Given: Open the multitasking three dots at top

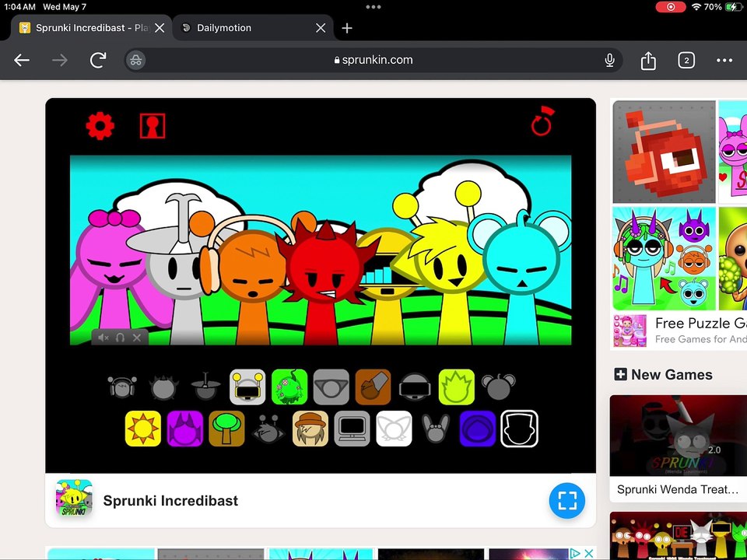Looking at the screenshot, I should coord(373,7).
